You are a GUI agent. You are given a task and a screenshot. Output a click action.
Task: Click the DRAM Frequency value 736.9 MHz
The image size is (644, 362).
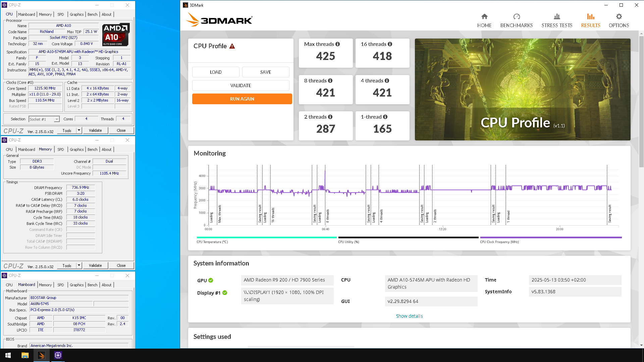coord(80,188)
